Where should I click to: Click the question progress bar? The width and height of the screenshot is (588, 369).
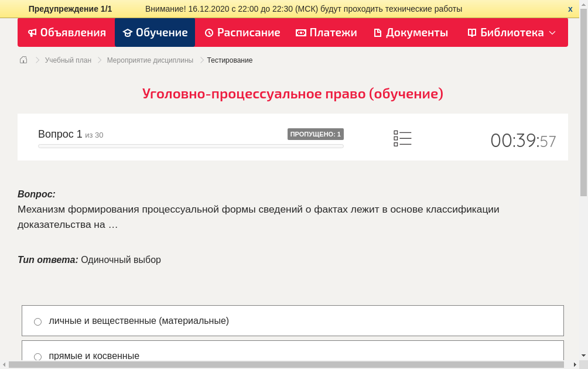coord(190,146)
